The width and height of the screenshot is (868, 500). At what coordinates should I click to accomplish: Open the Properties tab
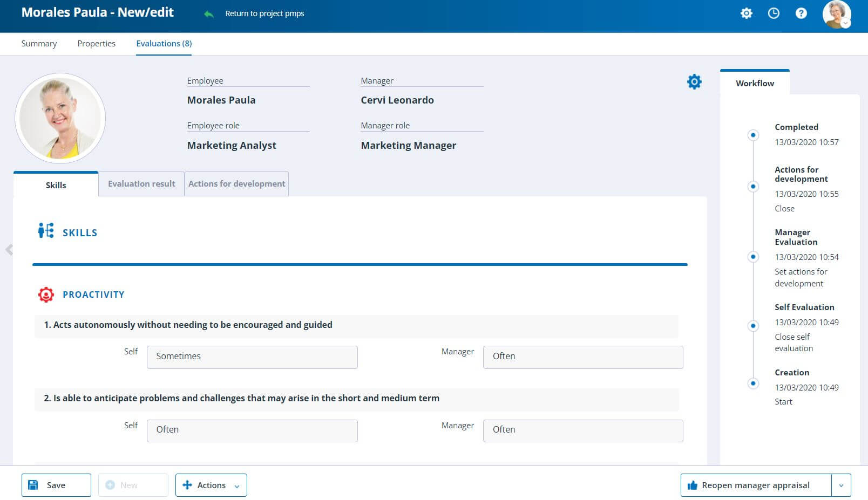(x=96, y=43)
